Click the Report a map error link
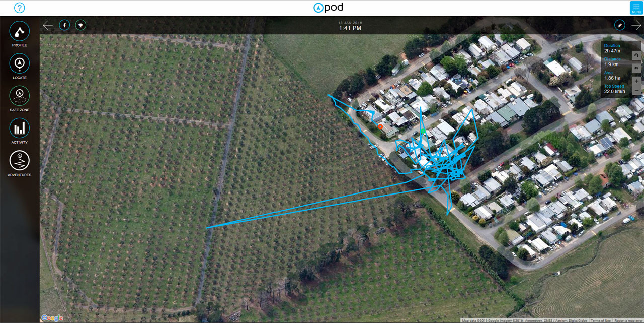The height and width of the screenshot is (323, 644). [628, 320]
